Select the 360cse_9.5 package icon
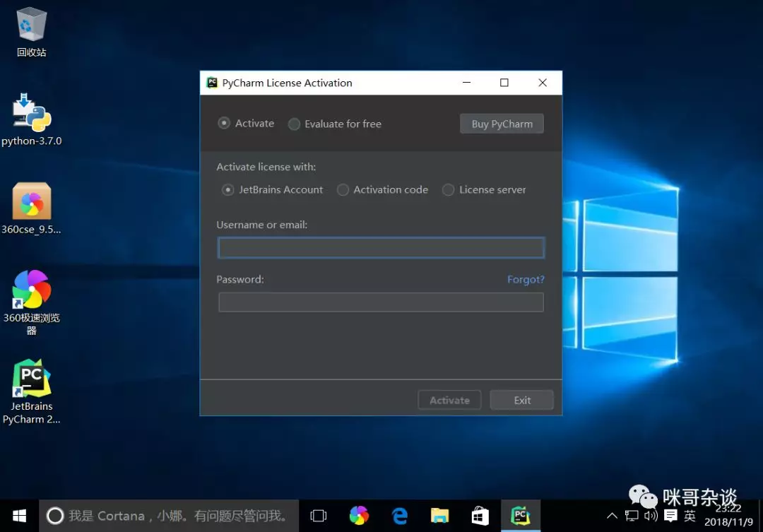This screenshot has height=532, width=763. (x=31, y=208)
